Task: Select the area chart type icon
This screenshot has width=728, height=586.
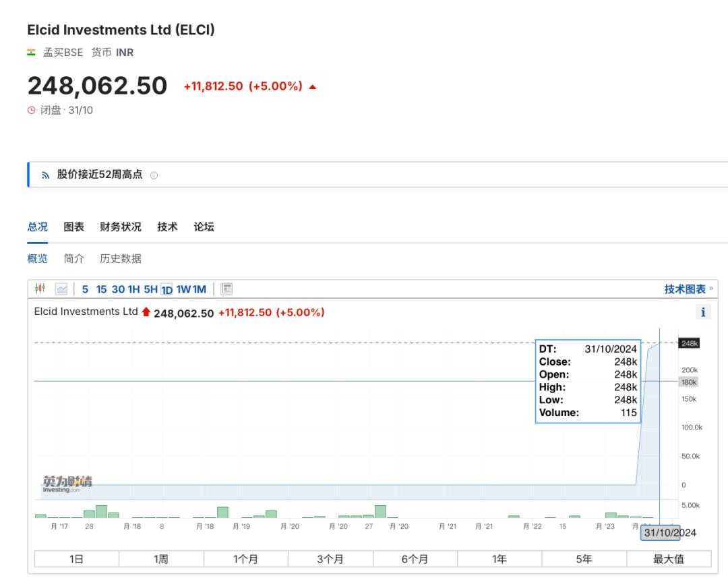Action: pyautogui.click(x=61, y=289)
